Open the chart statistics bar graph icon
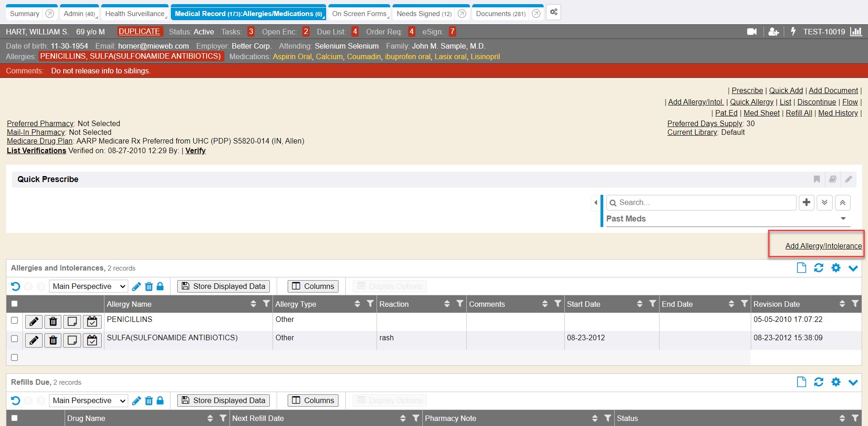 click(856, 32)
